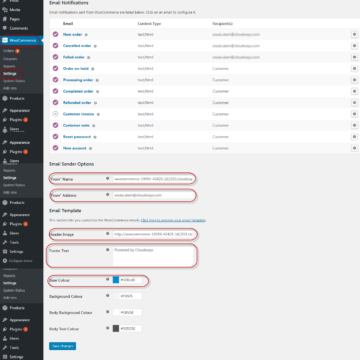Open the New account email link
The image size is (360, 360).
[x=75, y=148]
